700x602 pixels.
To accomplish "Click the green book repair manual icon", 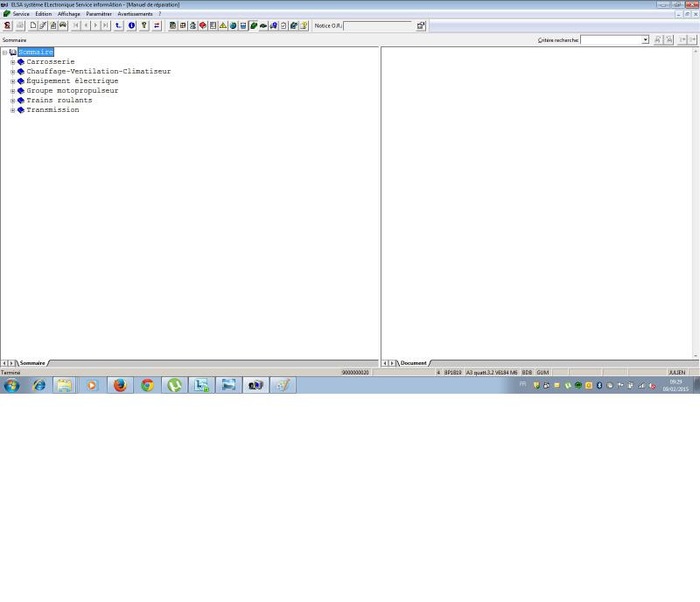I will (x=254, y=25).
